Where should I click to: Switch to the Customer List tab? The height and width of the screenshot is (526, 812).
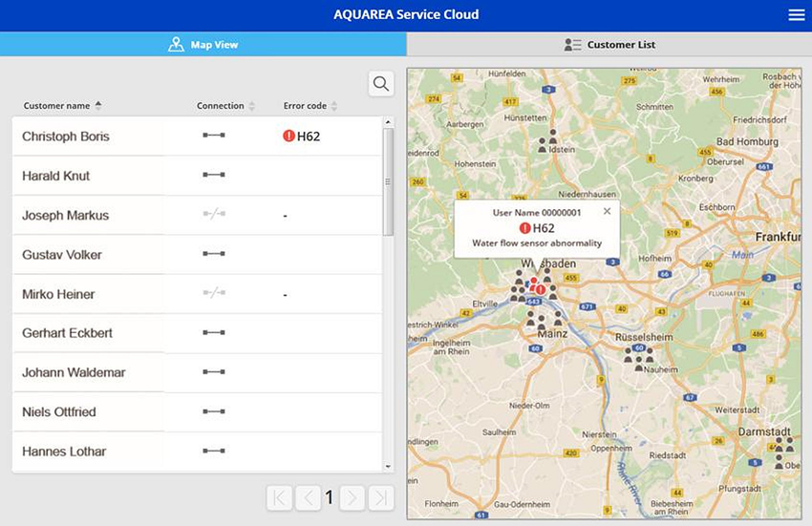[x=609, y=45]
